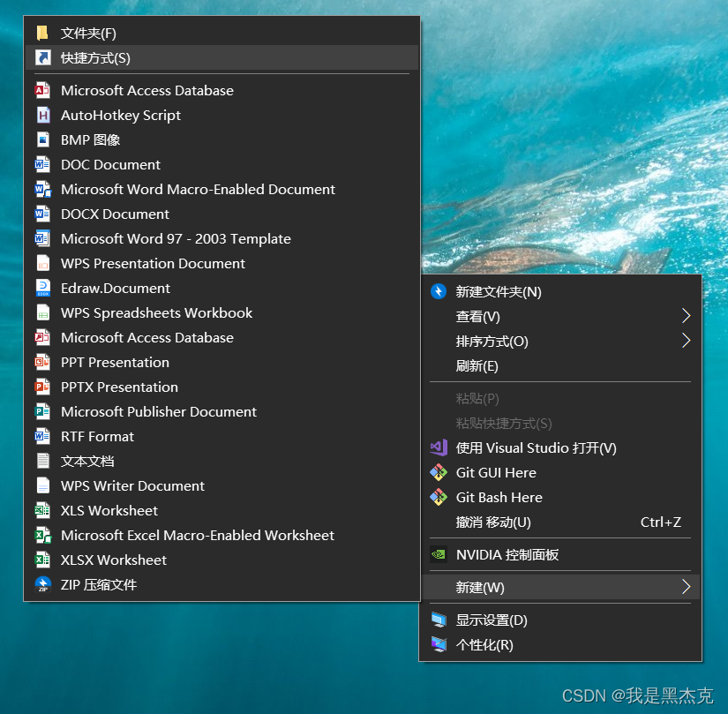Launch Git GUI Here

560,472
